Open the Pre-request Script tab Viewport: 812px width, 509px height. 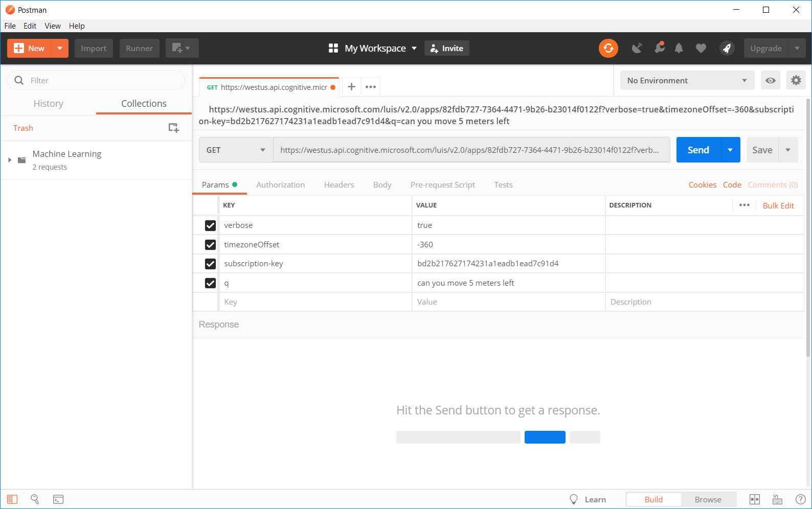442,184
